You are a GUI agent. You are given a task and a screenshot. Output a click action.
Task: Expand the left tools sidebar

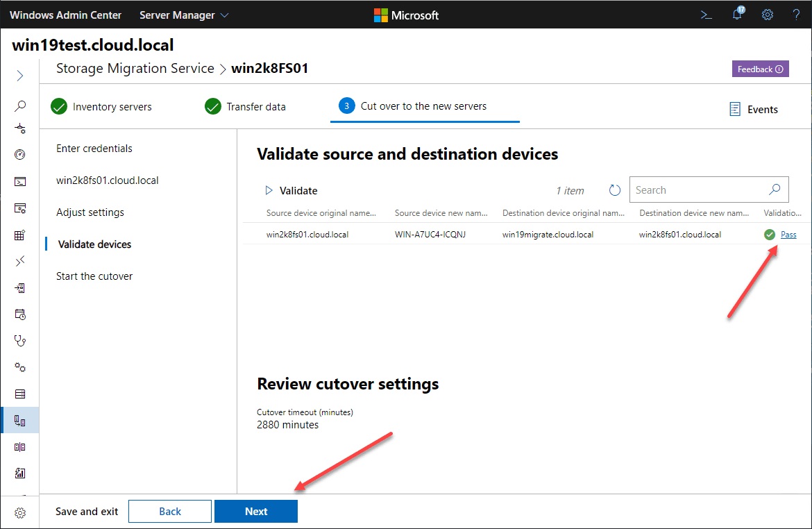(20, 76)
